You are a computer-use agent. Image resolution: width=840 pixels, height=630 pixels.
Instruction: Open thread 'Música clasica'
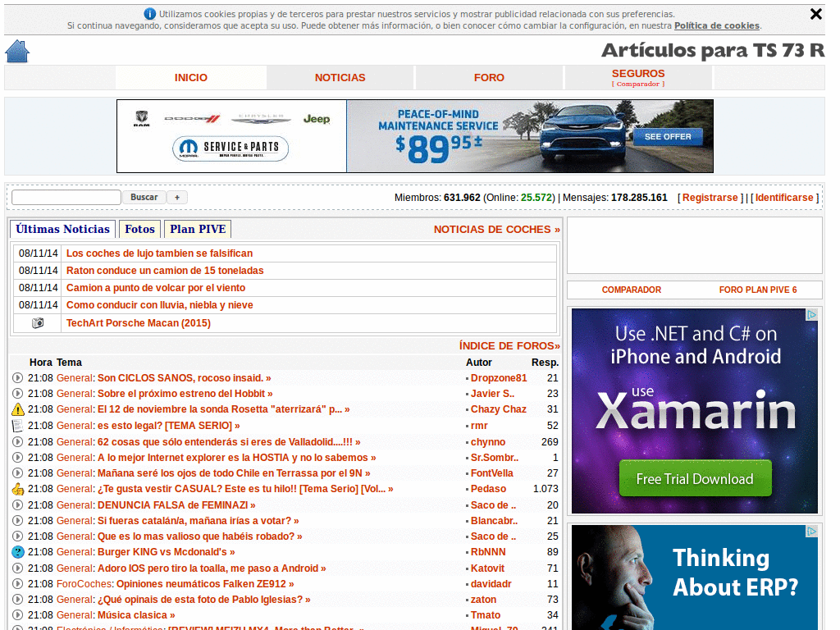pos(136,615)
